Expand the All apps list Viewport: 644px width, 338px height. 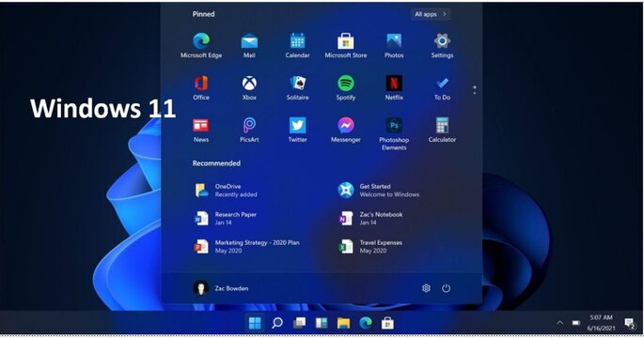point(431,14)
